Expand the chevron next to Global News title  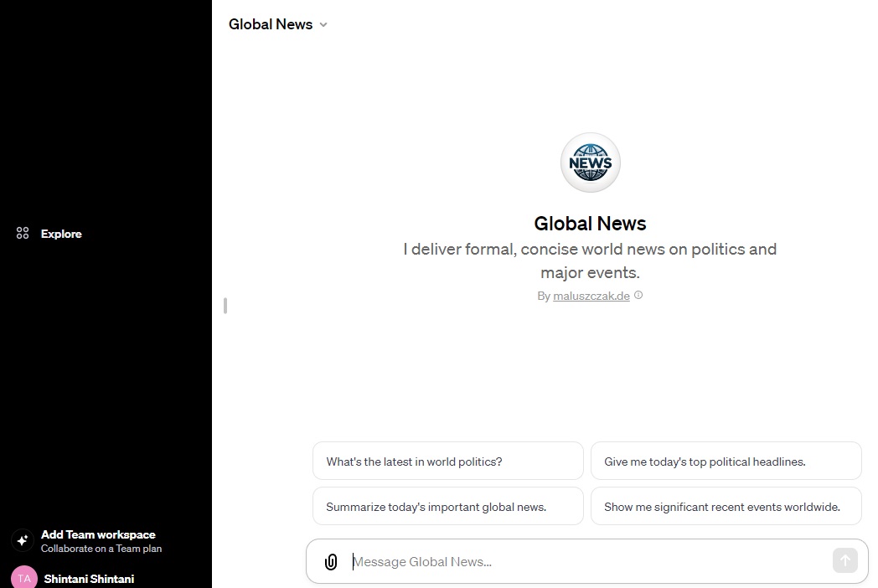[x=323, y=25]
